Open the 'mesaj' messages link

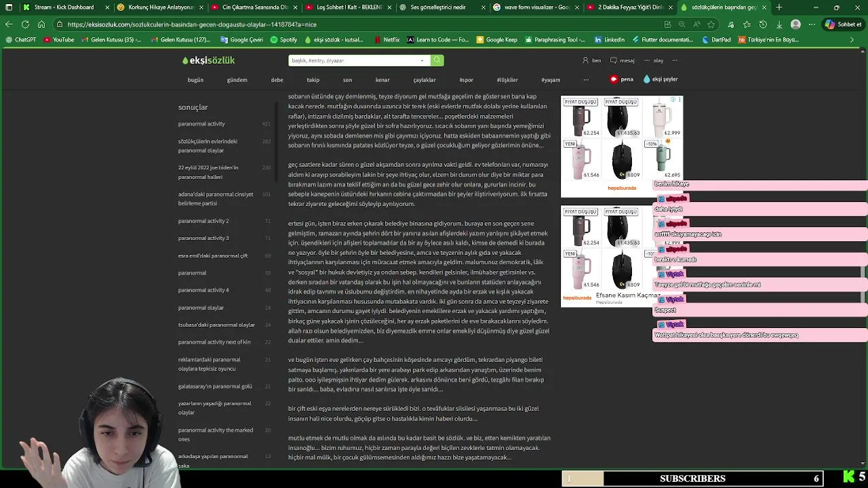622,60
